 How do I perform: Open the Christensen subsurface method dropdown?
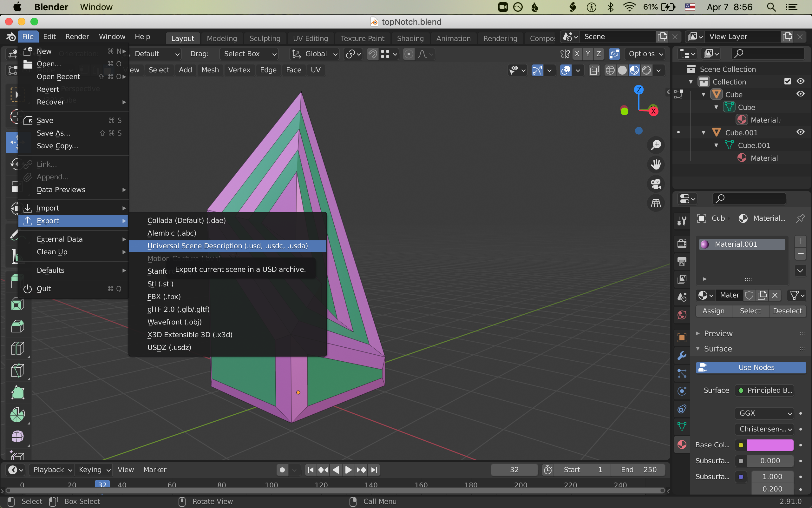tap(764, 429)
